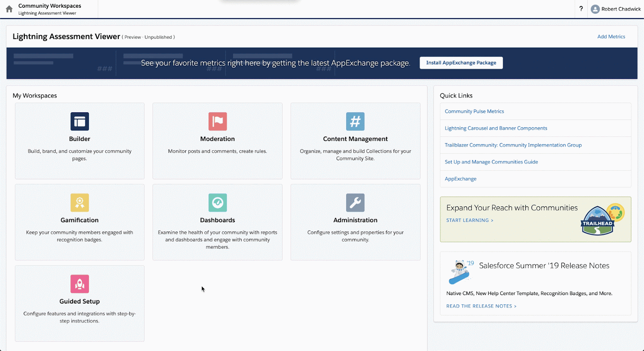Open the Dashboards gauge icon
The image size is (644, 351).
218,203
